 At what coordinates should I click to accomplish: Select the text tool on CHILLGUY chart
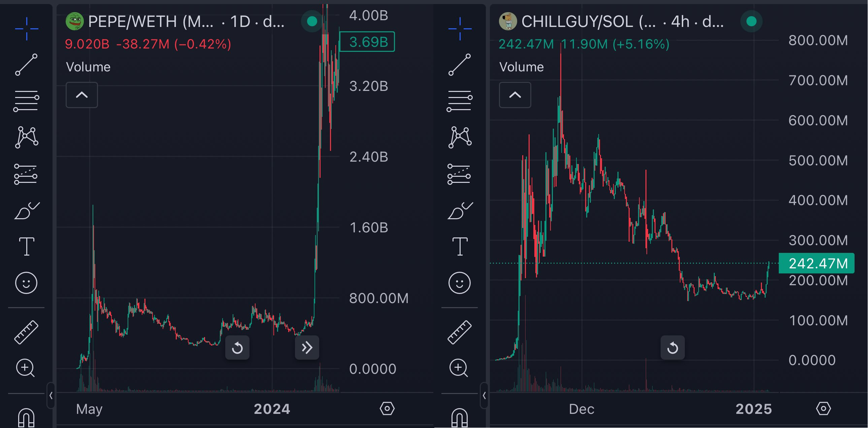(x=460, y=246)
